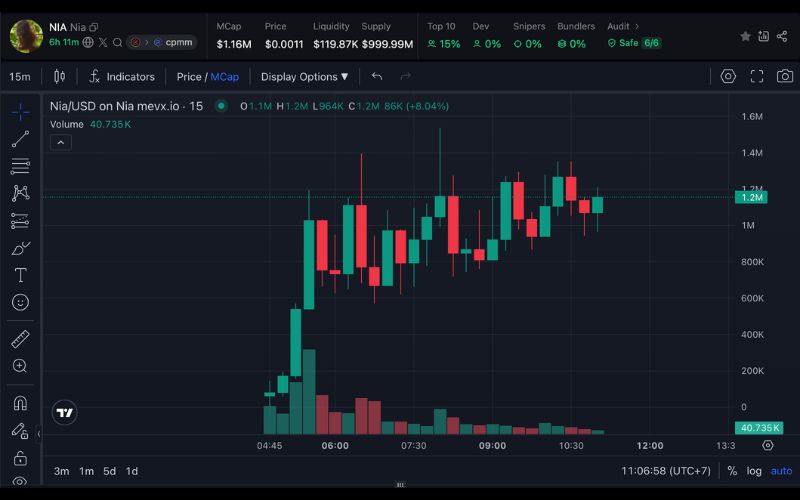Open the forecasting and measurement tools
800x500 pixels.
[20, 220]
